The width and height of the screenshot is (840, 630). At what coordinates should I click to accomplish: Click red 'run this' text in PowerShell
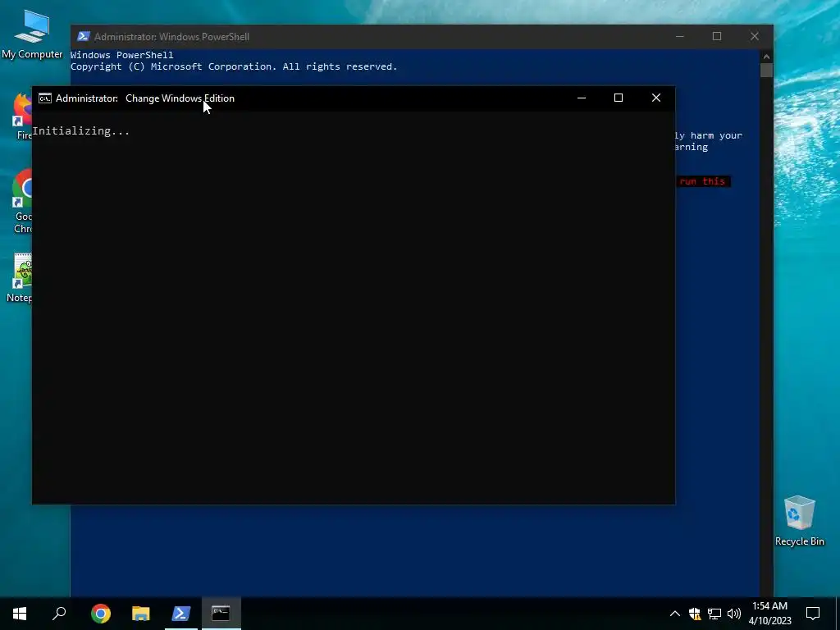[x=702, y=181]
